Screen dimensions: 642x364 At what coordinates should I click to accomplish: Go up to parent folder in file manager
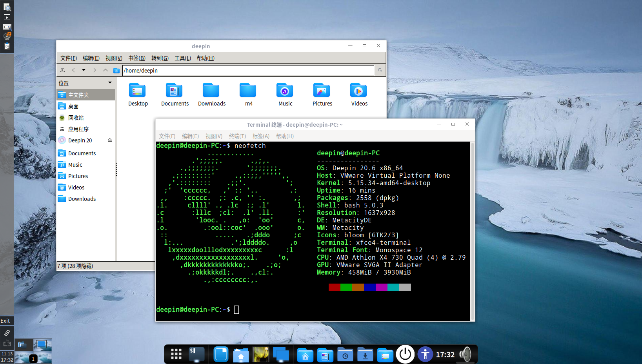[105, 70]
